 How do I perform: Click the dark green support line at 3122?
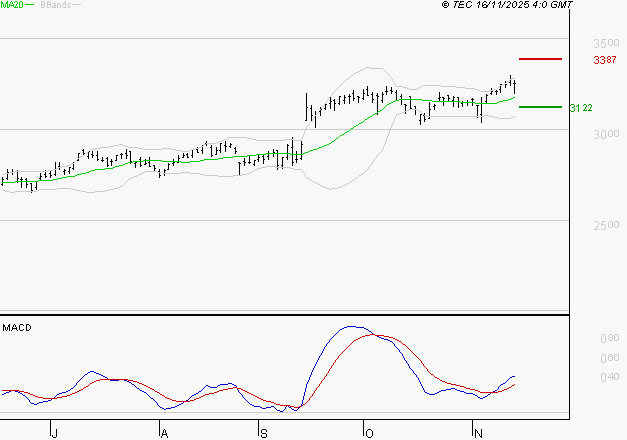coord(540,107)
